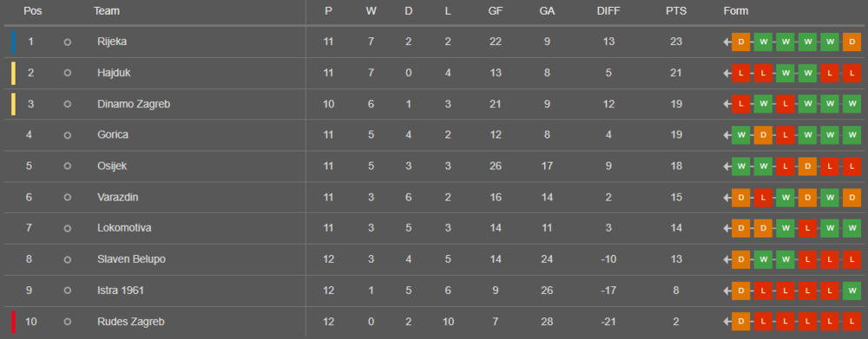Sort table by GF column header
This screenshot has height=339, width=868.
496,11
